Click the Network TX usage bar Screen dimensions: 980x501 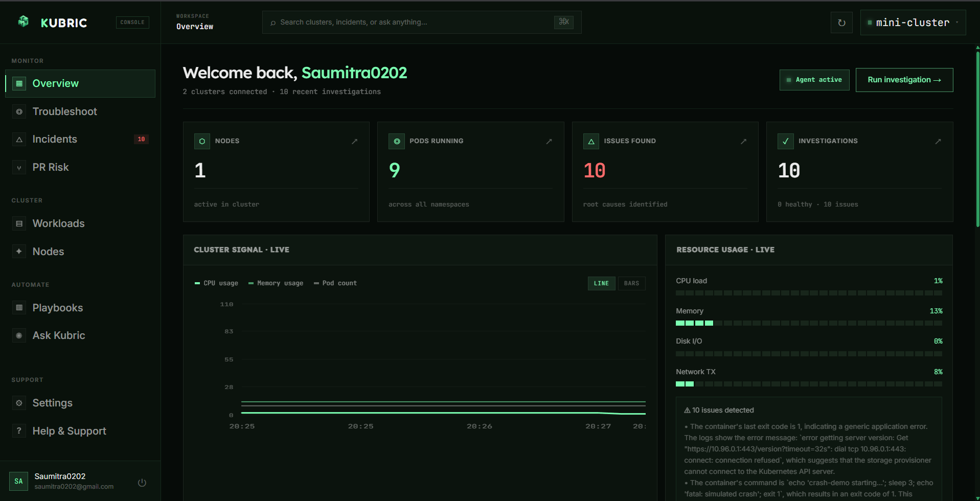pyautogui.click(x=809, y=384)
